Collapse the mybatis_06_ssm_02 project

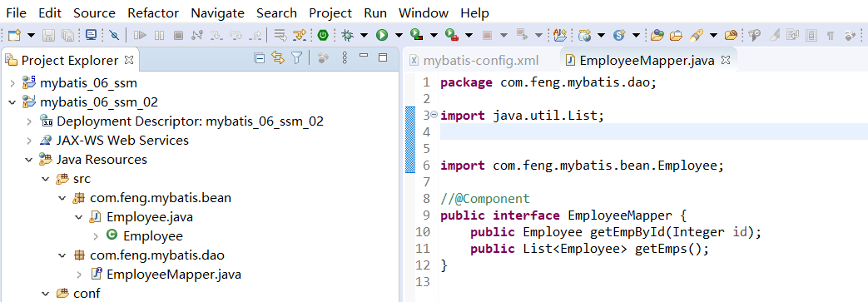coord(12,102)
